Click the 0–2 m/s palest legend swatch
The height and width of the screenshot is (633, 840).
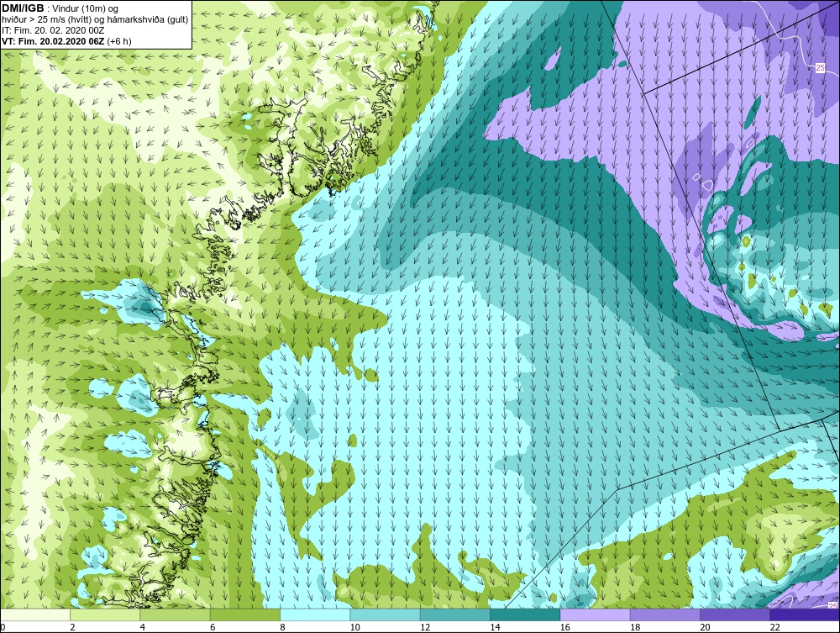coord(34,615)
